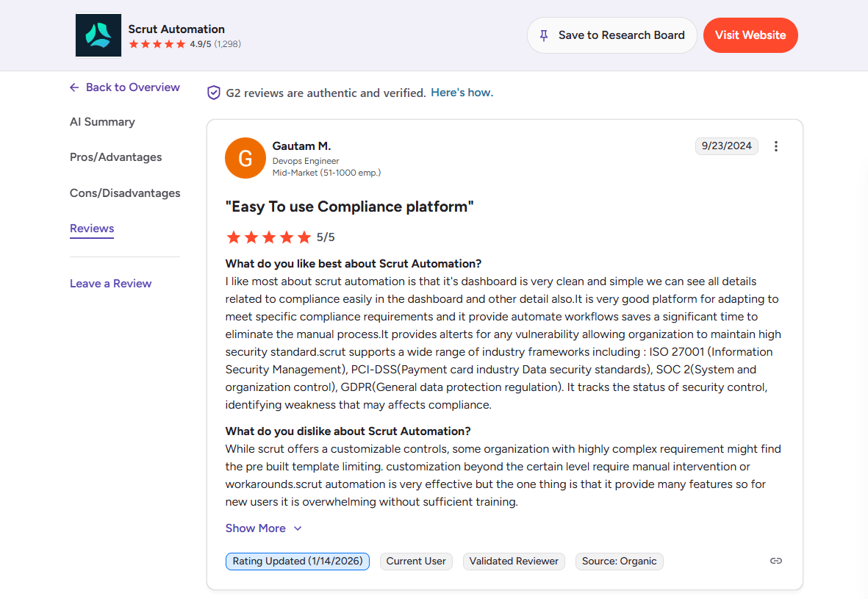Click the Show More chevron arrow
This screenshot has height=599, width=868.
(296, 528)
